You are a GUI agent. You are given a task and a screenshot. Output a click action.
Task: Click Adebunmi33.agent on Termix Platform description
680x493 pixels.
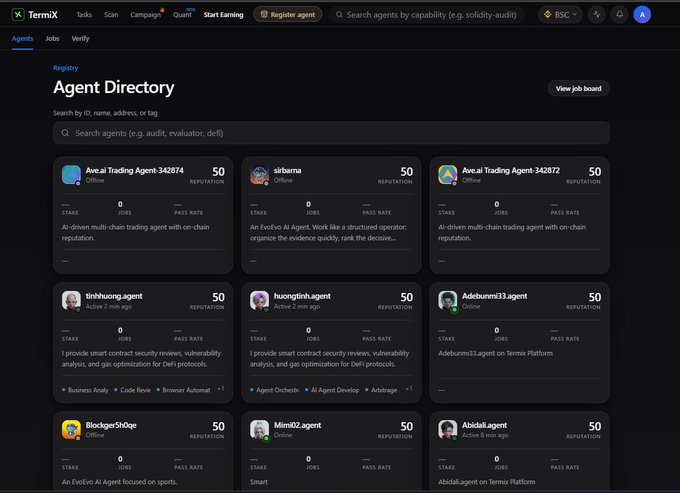pos(495,353)
